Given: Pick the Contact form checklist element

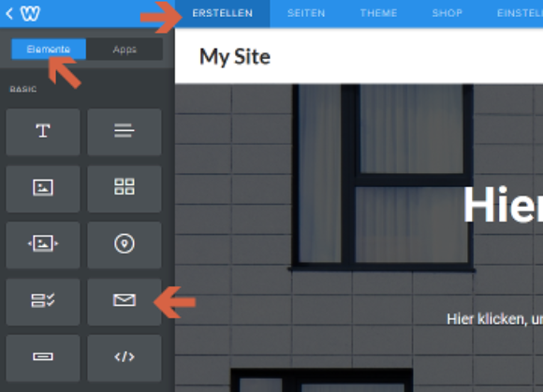Looking at the screenshot, I should coord(43,301).
